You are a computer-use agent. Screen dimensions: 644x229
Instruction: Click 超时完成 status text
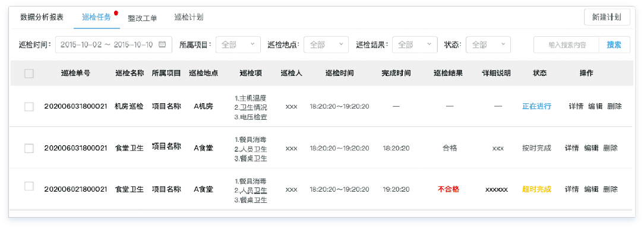point(536,189)
